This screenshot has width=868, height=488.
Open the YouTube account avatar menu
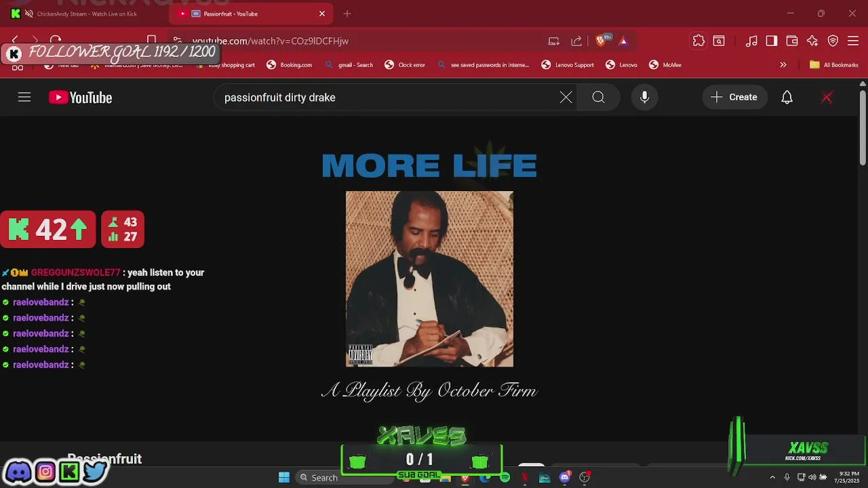pyautogui.click(x=827, y=98)
